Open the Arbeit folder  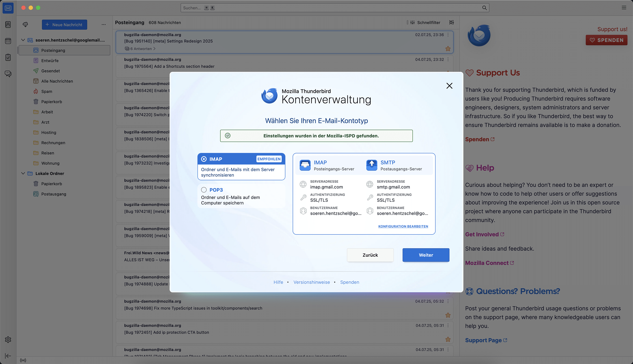point(65,112)
